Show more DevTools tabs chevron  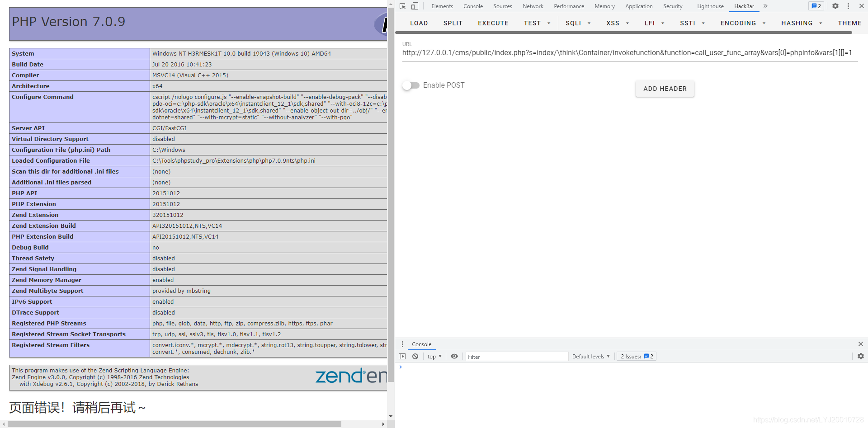coord(765,6)
